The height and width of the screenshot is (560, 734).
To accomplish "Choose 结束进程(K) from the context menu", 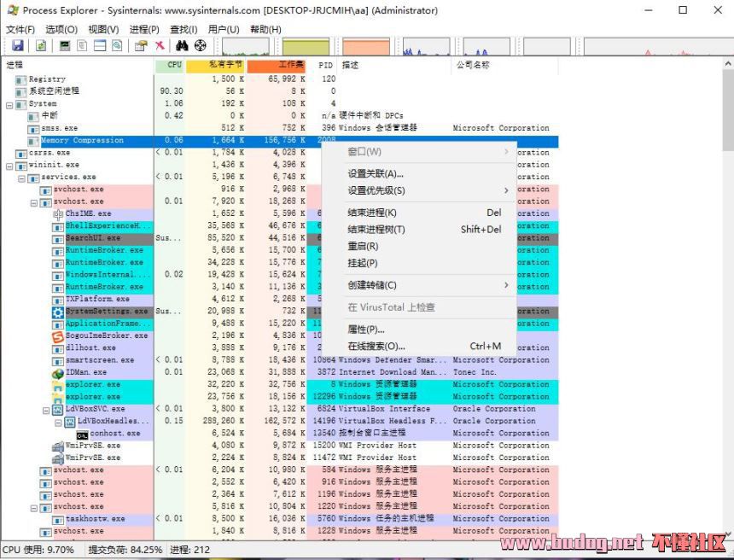I will tap(419, 213).
